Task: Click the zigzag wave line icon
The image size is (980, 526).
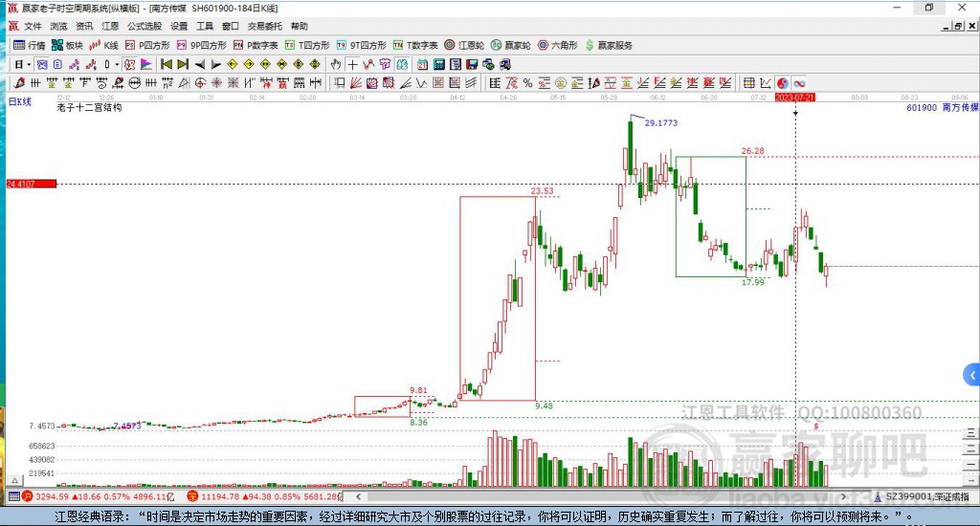Action: (421, 83)
